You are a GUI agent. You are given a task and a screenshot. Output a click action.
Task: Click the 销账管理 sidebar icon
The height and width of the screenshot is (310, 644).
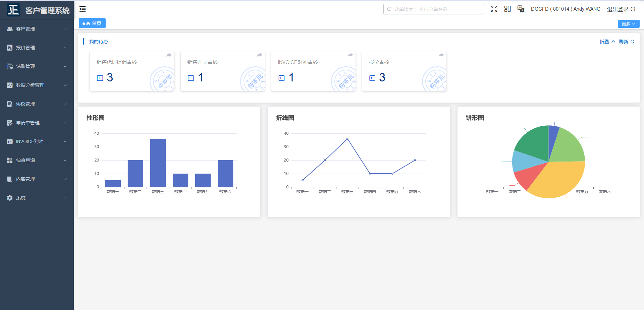tap(10, 66)
